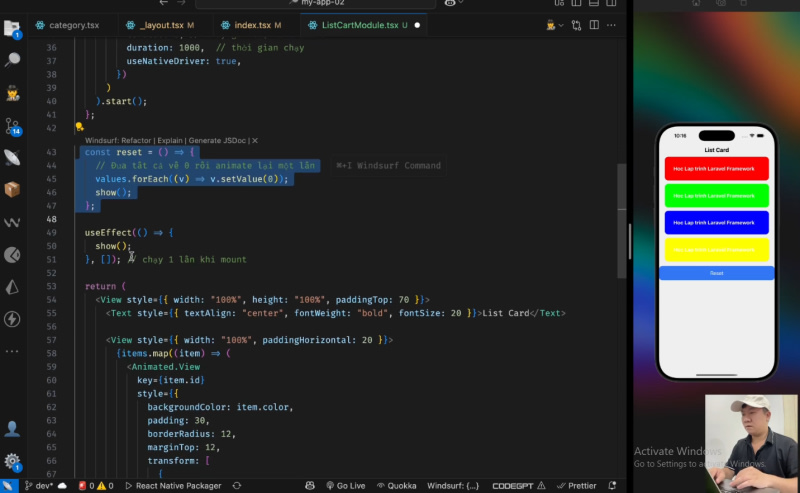This screenshot has height=493, width=800.
Task: Open Source Control with 14 changes
Action: 12,125
